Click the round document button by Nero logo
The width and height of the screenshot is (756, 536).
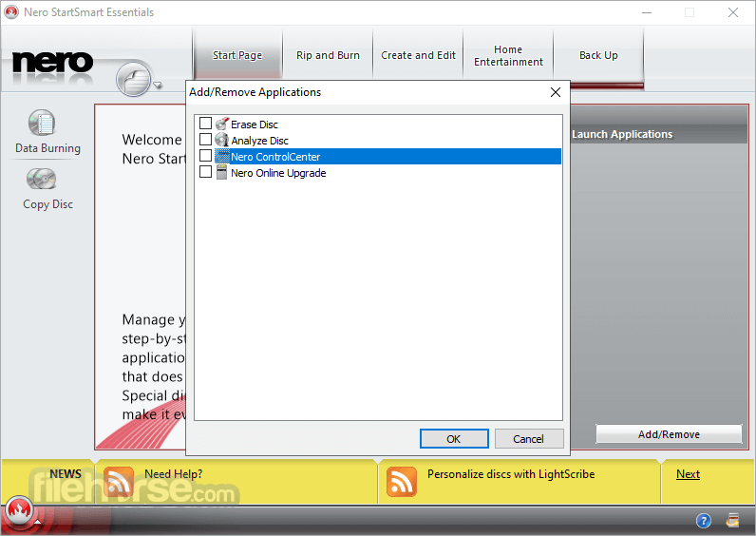[x=134, y=79]
